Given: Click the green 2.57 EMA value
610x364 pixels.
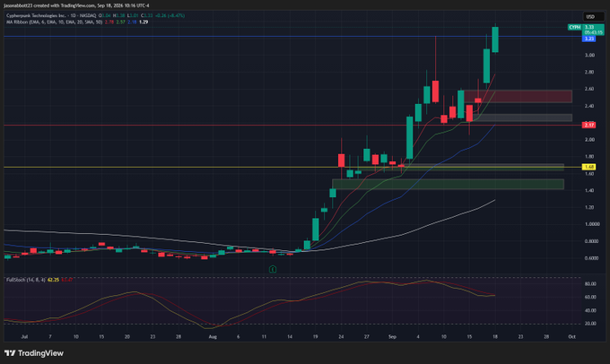Looking at the screenshot, I should tap(120, 22).
